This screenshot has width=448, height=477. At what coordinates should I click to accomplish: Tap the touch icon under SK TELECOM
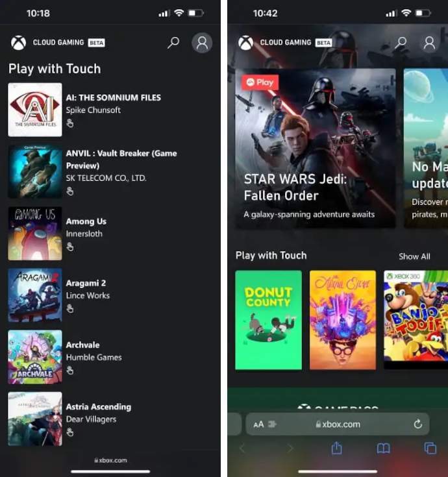pyautogui.click(x=70, y=191)
